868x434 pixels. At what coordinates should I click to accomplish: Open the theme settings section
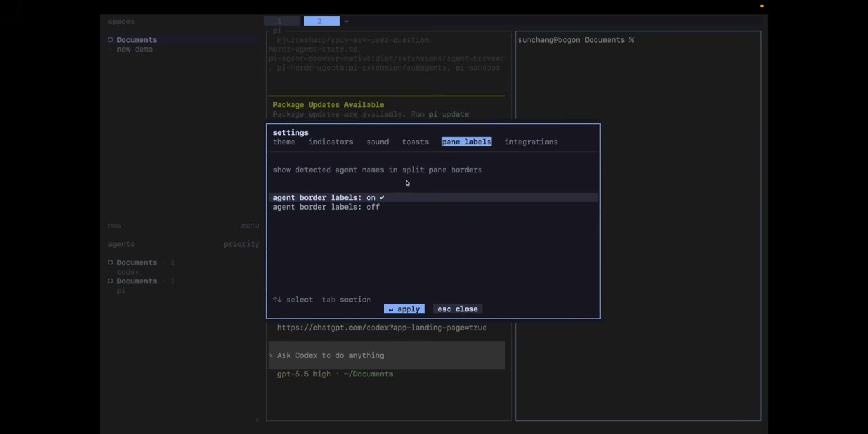(x=284, y=142)
